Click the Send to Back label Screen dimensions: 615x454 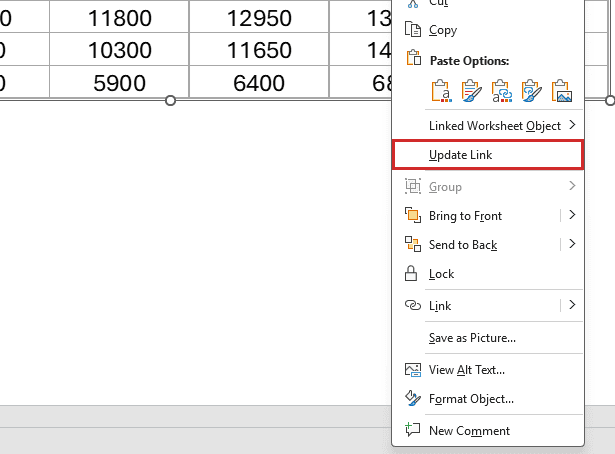(463, 245)
